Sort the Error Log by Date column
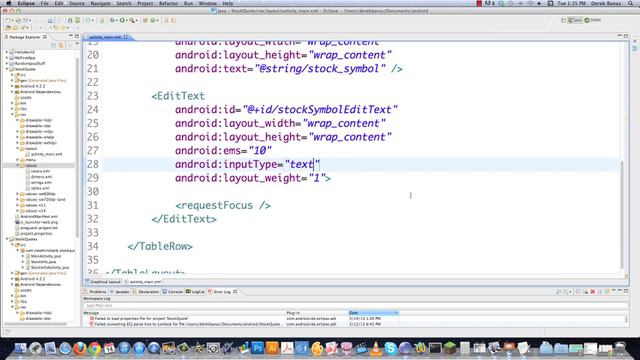The image size is (640, 360). (373, 313)
